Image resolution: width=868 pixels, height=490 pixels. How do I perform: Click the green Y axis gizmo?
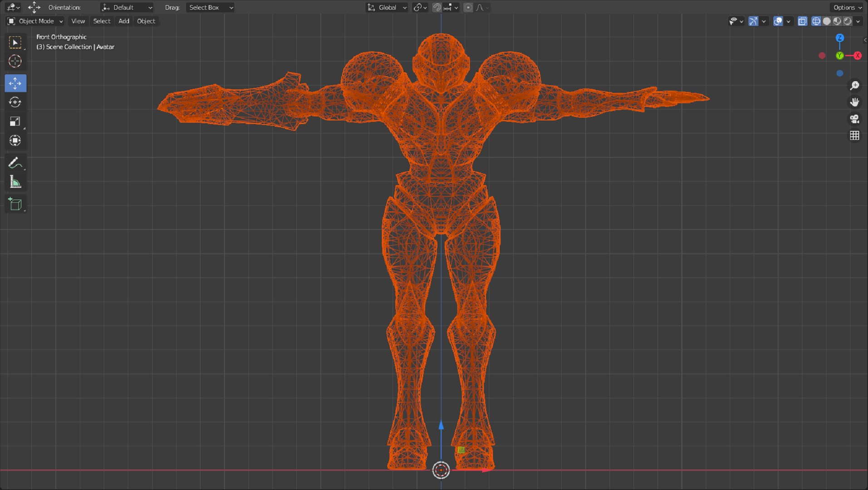839,55
